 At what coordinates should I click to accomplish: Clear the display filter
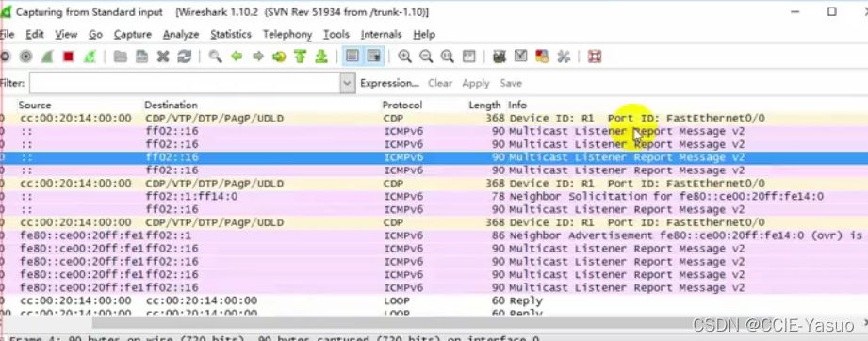(x=440, y=83)
